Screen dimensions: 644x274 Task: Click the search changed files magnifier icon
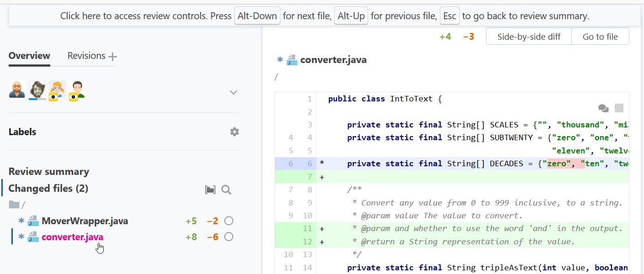(x=226, y=190)
